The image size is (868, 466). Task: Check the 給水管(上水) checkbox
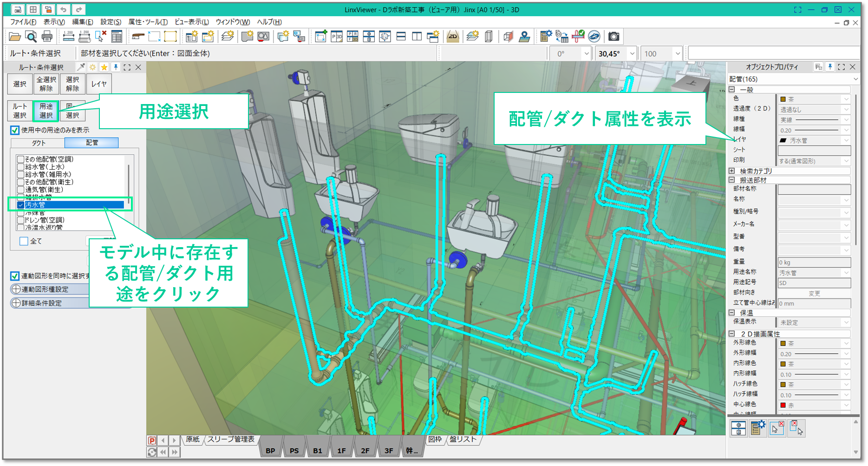coord(20,167)
